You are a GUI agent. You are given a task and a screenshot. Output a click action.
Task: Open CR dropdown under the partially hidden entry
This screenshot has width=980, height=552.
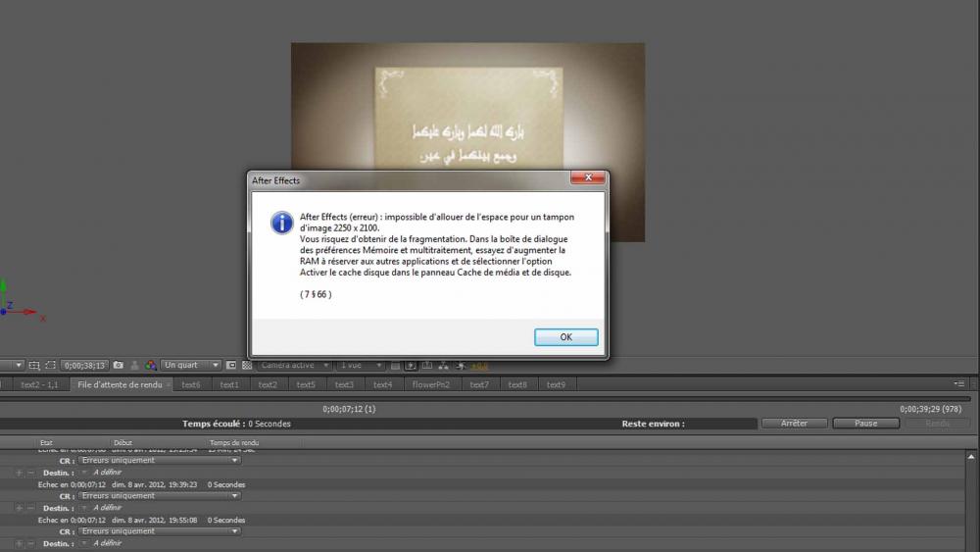pyautogui.click(x=160, y=460)
